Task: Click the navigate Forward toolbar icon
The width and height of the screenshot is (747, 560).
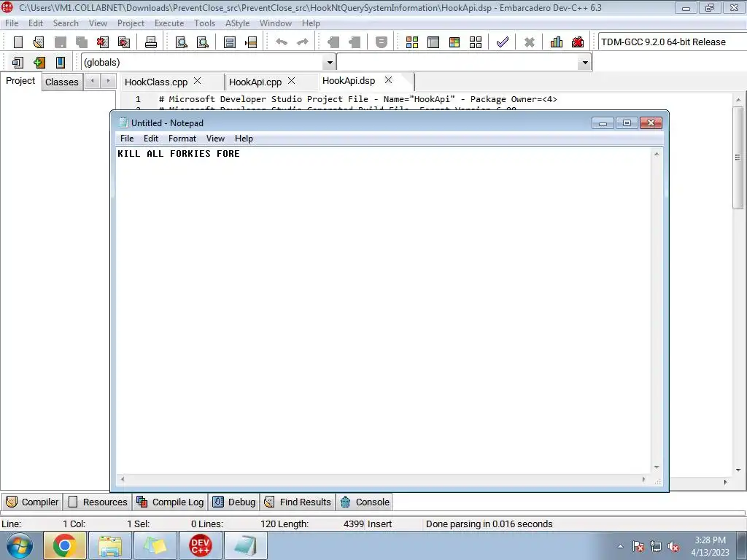Action: [x=355, y=42]
